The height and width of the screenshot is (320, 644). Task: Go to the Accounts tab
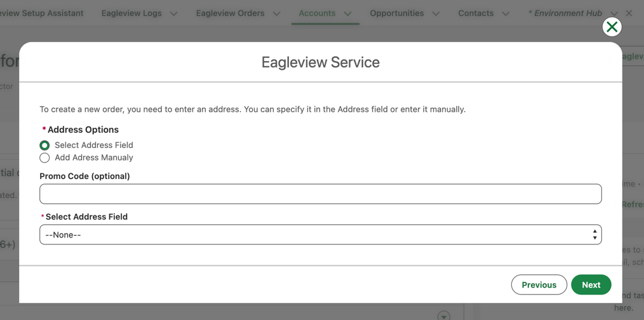[x=317, y=13]
